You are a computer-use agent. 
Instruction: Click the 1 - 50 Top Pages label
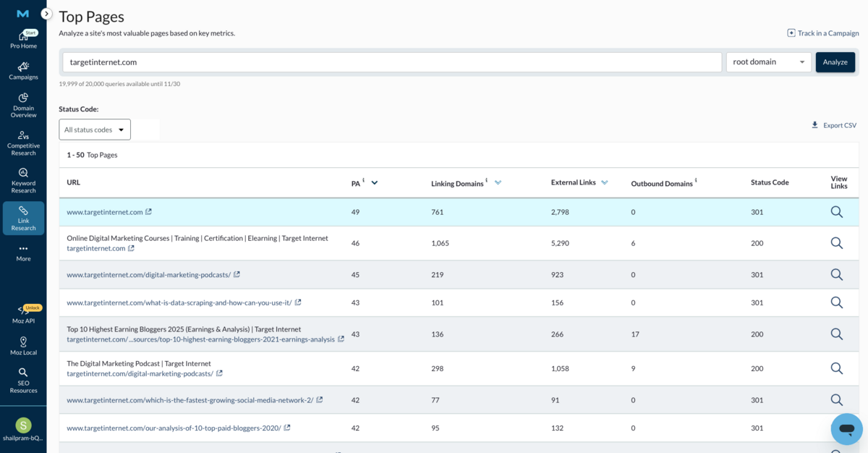pos(92,155)
